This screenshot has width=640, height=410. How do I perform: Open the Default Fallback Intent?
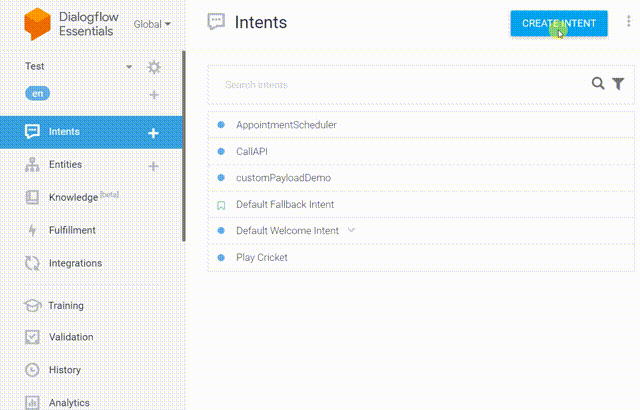(x=285, y=204)
